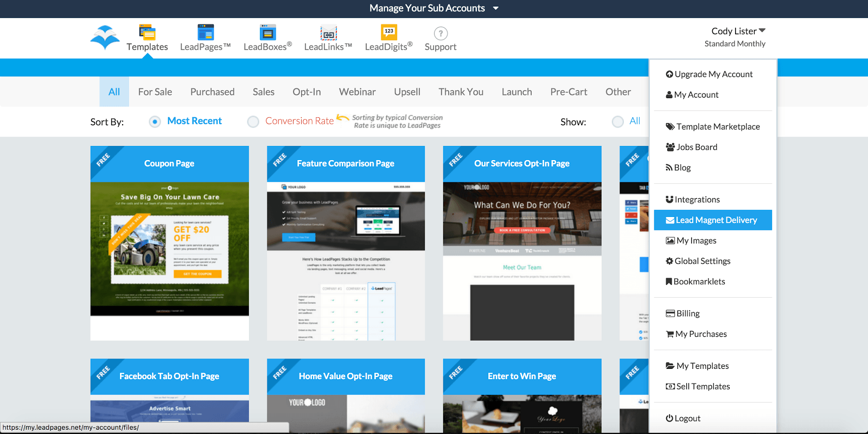Viewport: 868px width, 434px height.
Task: Click the Blog RSS icon
Action: (x=669, y=168)
